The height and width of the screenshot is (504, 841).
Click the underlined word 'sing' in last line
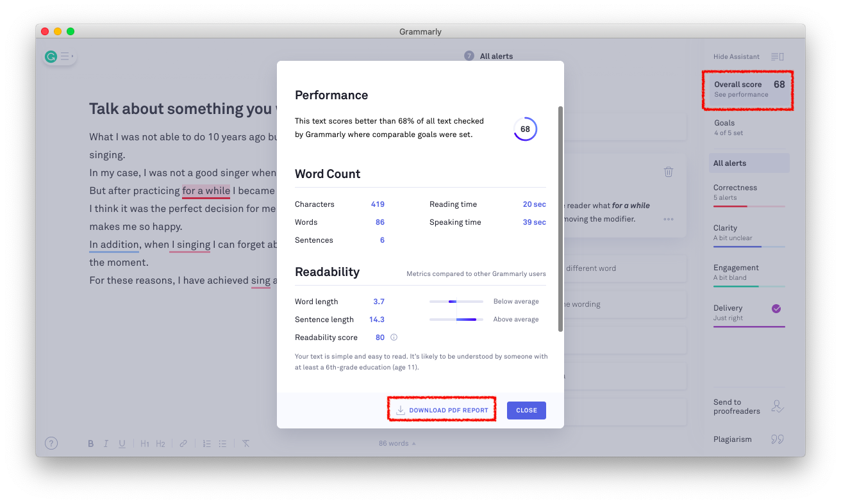tap(261, 280)
